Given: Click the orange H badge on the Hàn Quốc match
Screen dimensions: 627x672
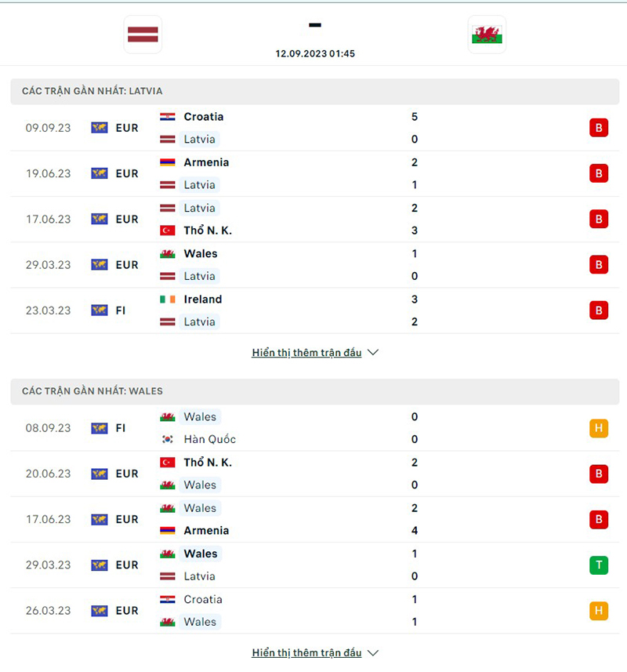Looking at the screenshot, I should click(x=599, y=428).
